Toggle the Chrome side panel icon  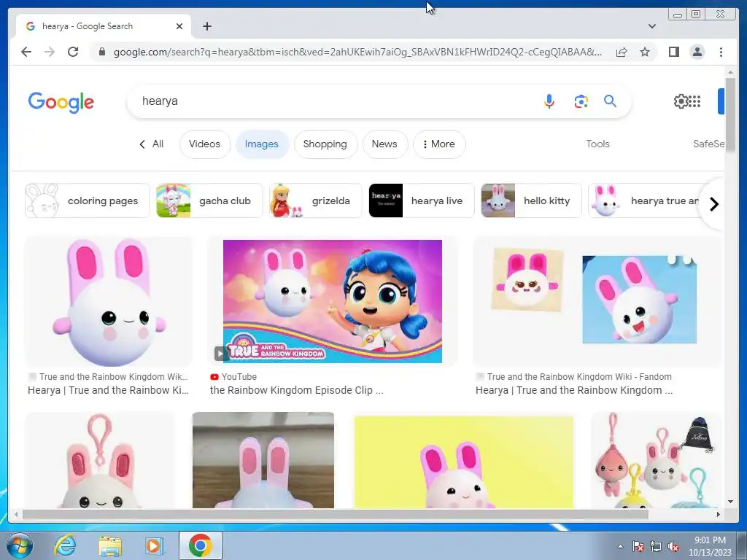point(673,52)
